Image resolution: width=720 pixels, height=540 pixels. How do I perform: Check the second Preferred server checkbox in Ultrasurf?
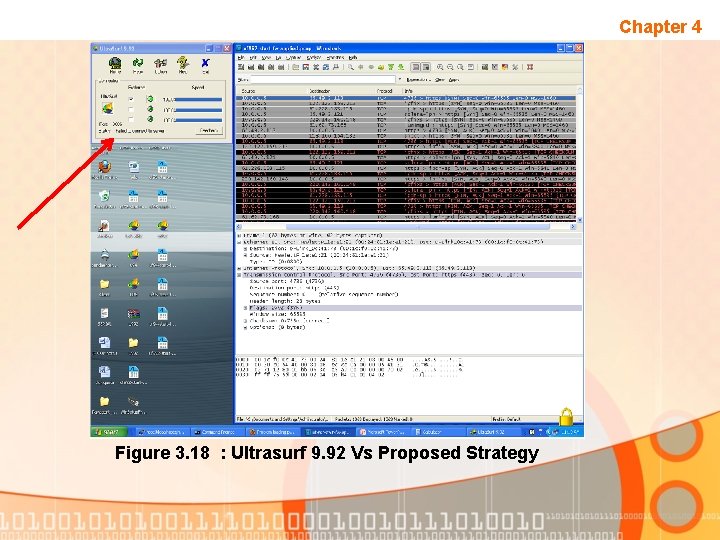(131, 109)
